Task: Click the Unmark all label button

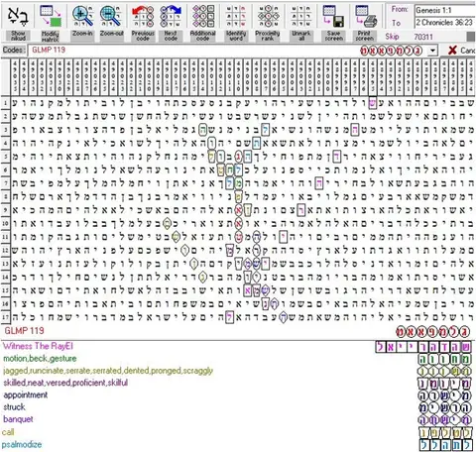Action: [301, 36]
